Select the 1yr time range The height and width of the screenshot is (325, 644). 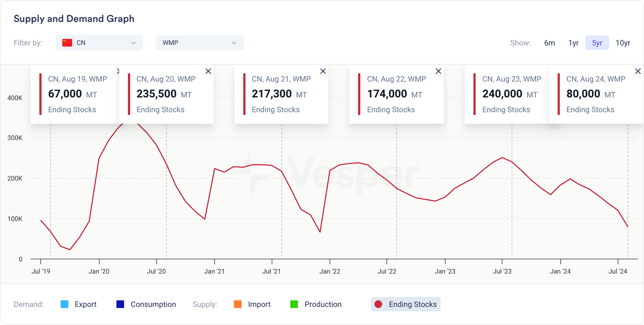pyautogui.click(x=573, y=43)
